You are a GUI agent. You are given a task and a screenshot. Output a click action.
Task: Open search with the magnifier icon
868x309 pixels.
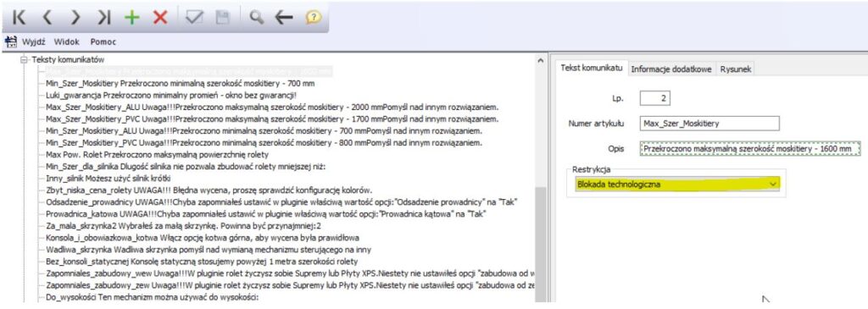click(x=256, y=17)
